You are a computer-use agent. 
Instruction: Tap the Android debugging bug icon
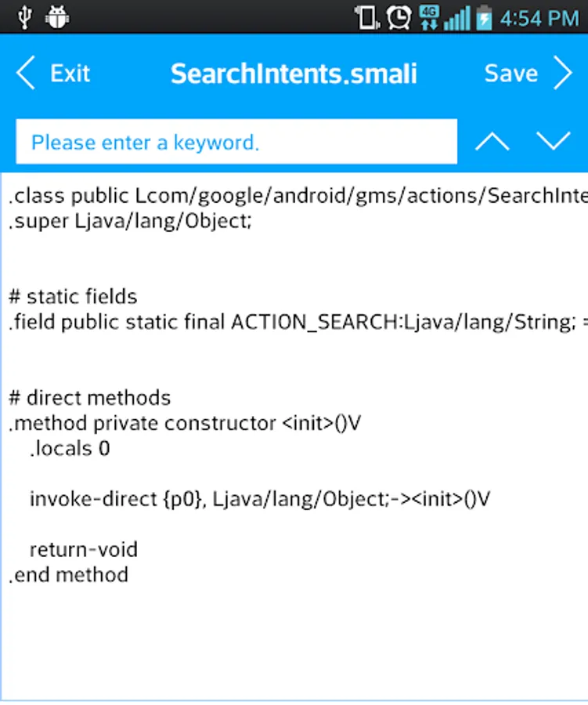(57, 17)
